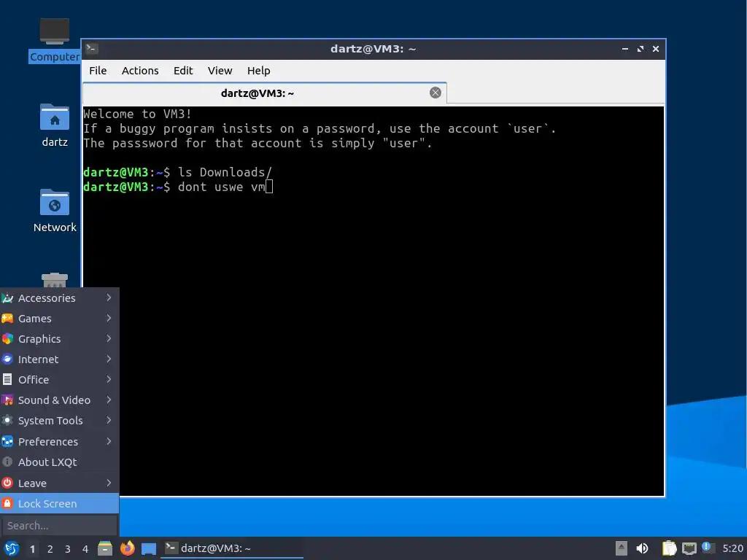Click the 'Welcome to VM3!' line
Viewport: 747px width, 560px height.
137,114
